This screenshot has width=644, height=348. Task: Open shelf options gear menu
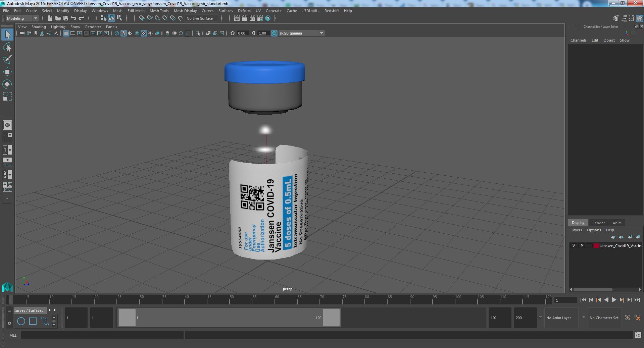(9, 323)
